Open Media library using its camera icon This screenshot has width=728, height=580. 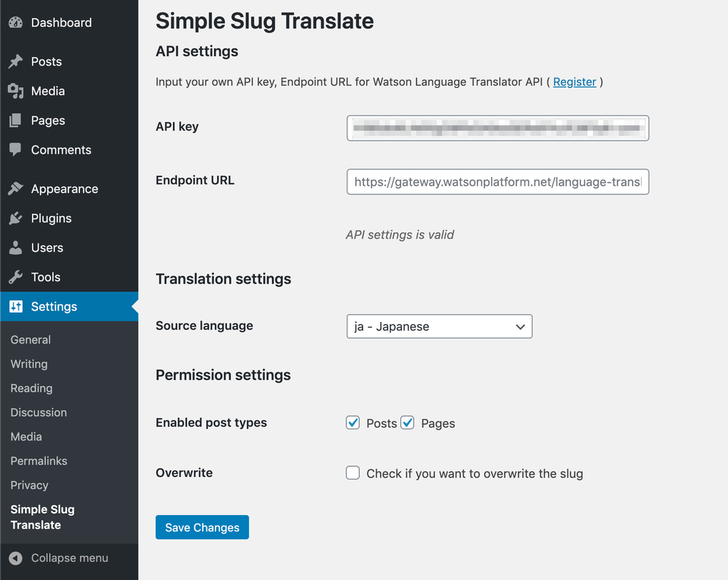[x=16, y=91]
